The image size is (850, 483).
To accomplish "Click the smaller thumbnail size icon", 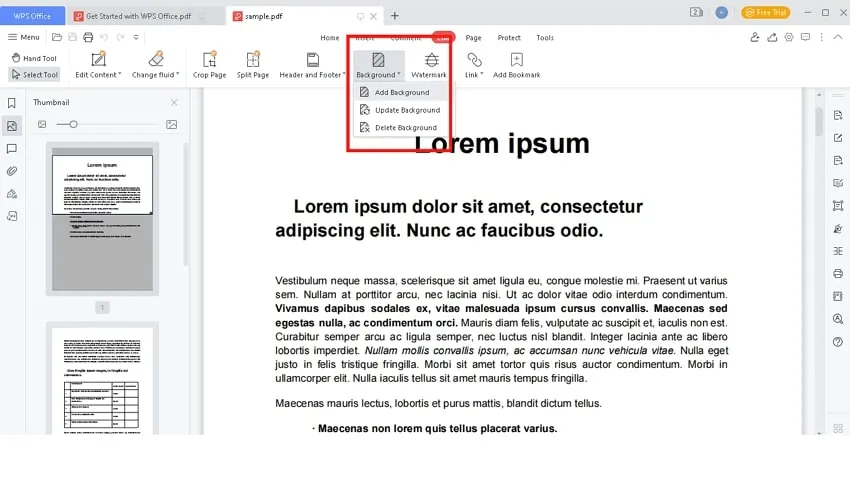I will [42, 124].
